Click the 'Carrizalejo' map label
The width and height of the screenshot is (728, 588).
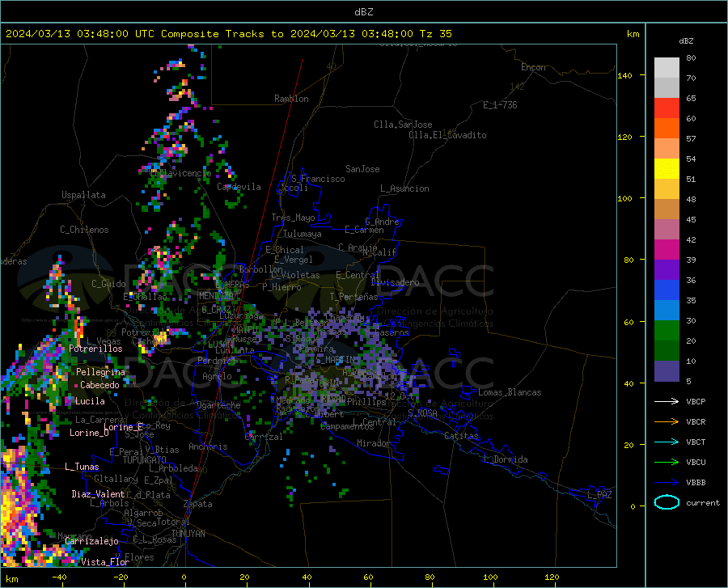coord(92,541)
